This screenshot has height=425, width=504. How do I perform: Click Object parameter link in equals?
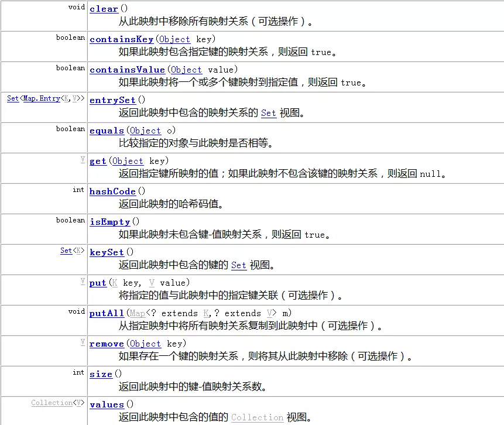[145, 131]
